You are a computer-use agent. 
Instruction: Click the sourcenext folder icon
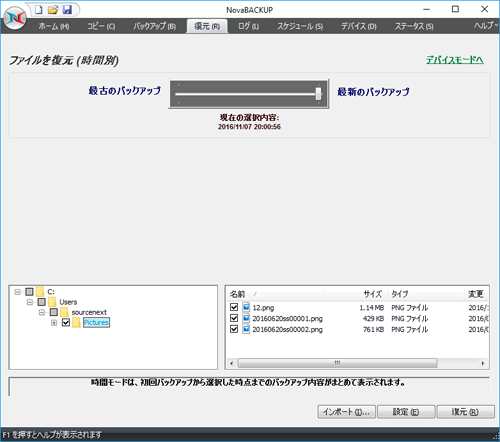(64, 313)
